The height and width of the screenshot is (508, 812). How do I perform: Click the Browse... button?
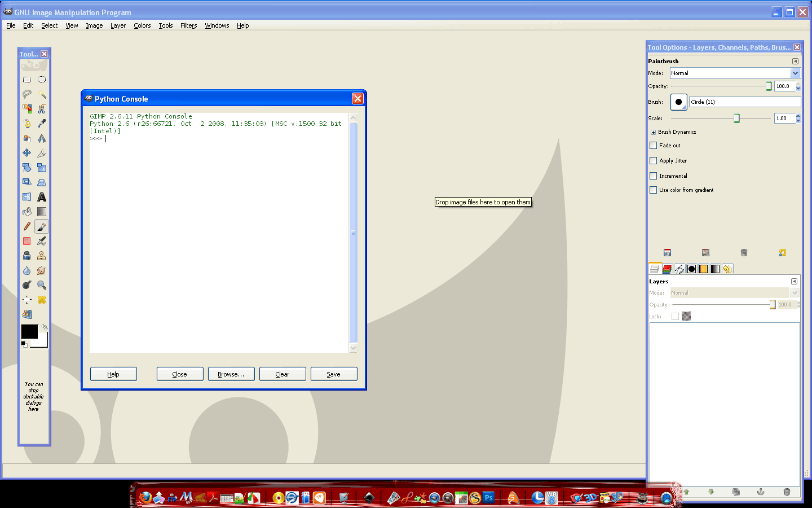point(231,374)
